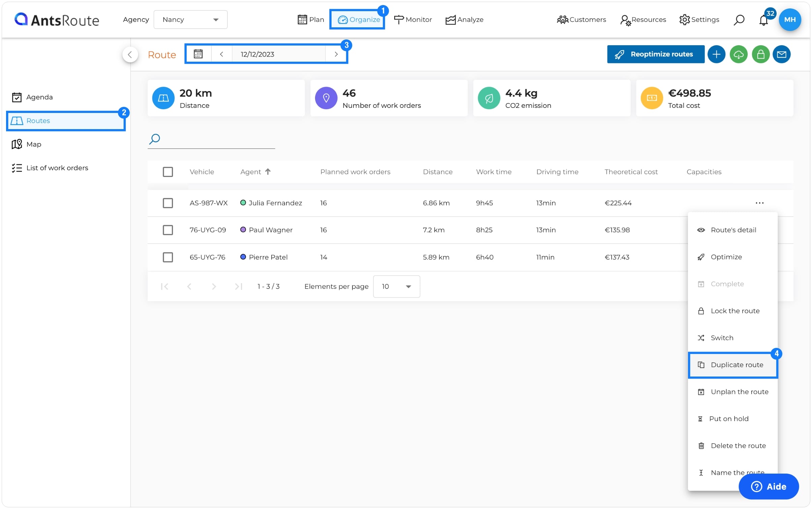Choose Switch from context menu
Image resolution: width=812 pixels, height=509 pixels.
click(732, 338)
